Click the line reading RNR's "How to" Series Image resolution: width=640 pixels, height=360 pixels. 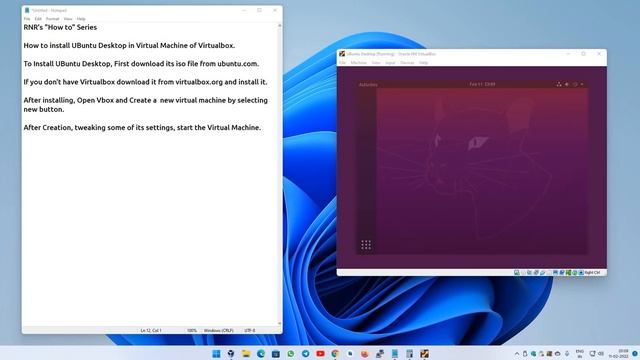pyautogui.click(x=60, y=27)
